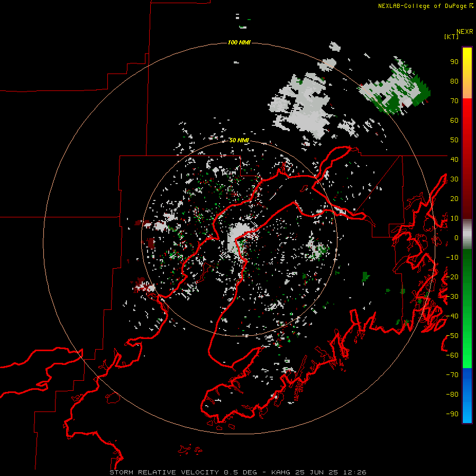Click the -20 value on velocity scale

click(452, 277)
